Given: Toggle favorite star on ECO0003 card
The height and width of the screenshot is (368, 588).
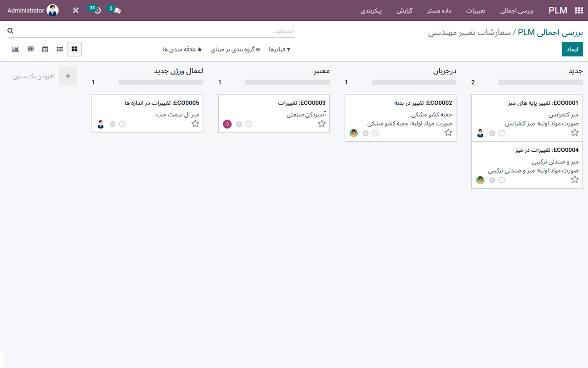Looking at the screenshot, I should [322, 124].
